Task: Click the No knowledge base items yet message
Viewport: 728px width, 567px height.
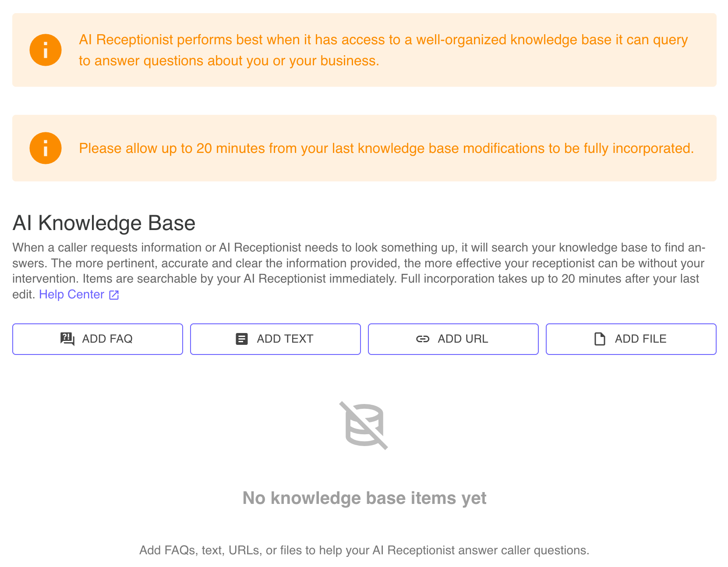Action: (x=364, y=498)
